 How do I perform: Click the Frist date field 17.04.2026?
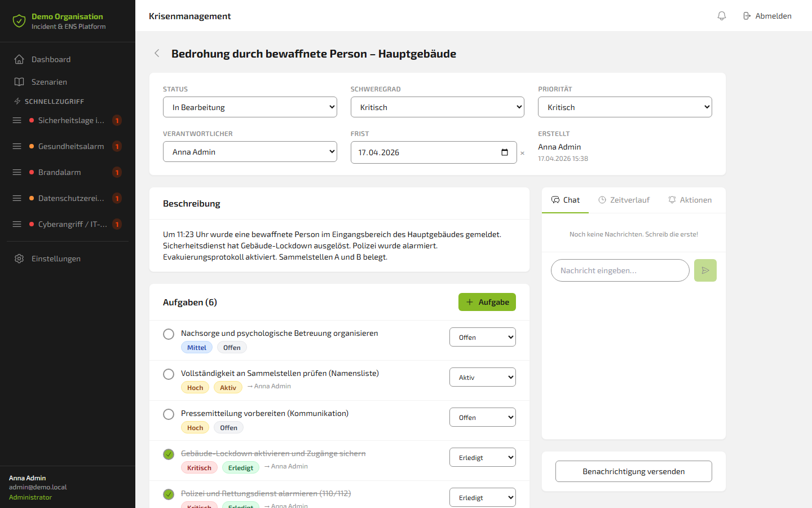pyautogui.click(x=434, y=152)
